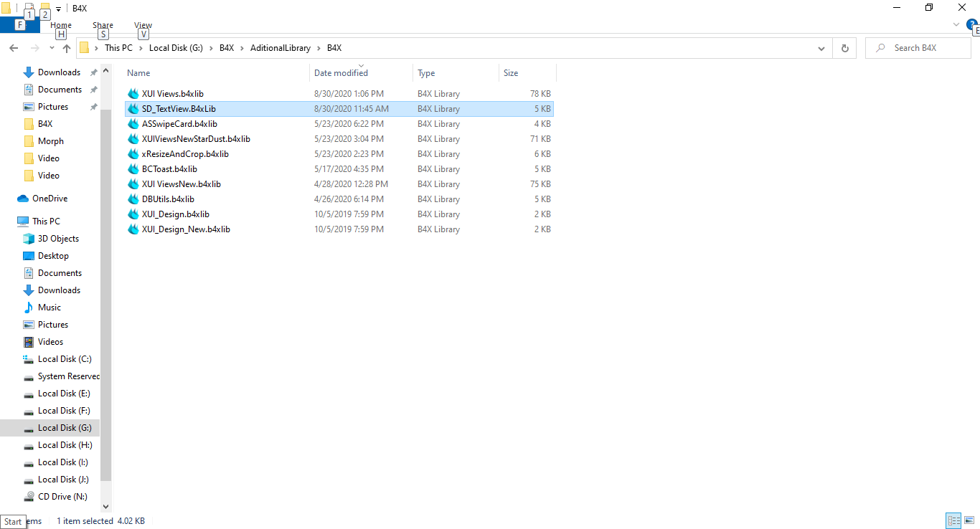This screenshot has height=529, width=980.
Task: Click the DBUtils.b4xlib file icon
Action: [x=133, y=199]
